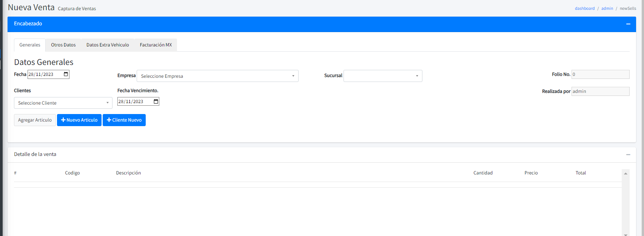
Task: Select the Facturación MX tab
Action: [x=156, y=45]
